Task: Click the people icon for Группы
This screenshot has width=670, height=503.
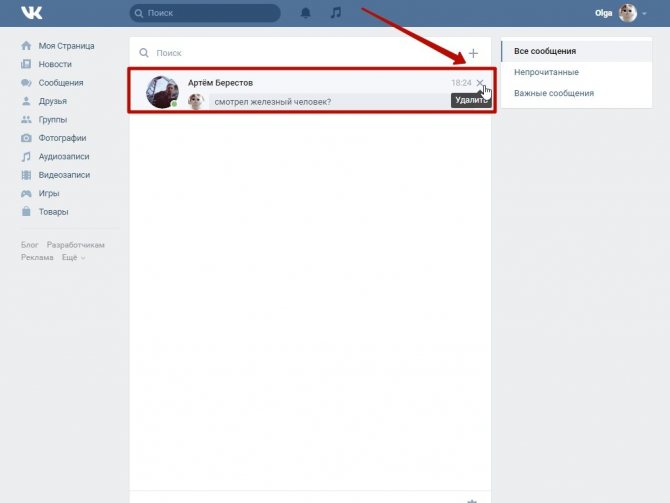Action: point(26,120)
